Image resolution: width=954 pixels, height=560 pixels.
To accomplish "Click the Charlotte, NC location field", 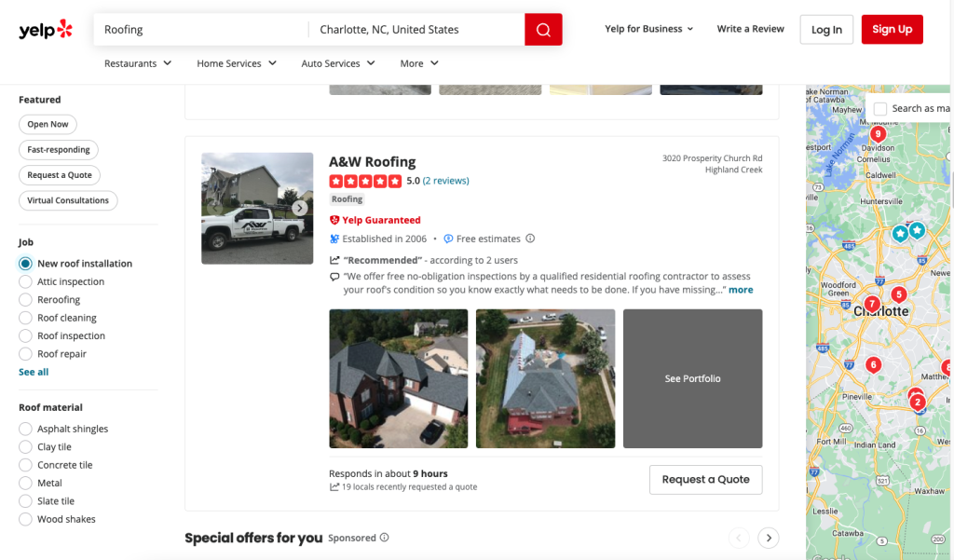I will point(416,30).
